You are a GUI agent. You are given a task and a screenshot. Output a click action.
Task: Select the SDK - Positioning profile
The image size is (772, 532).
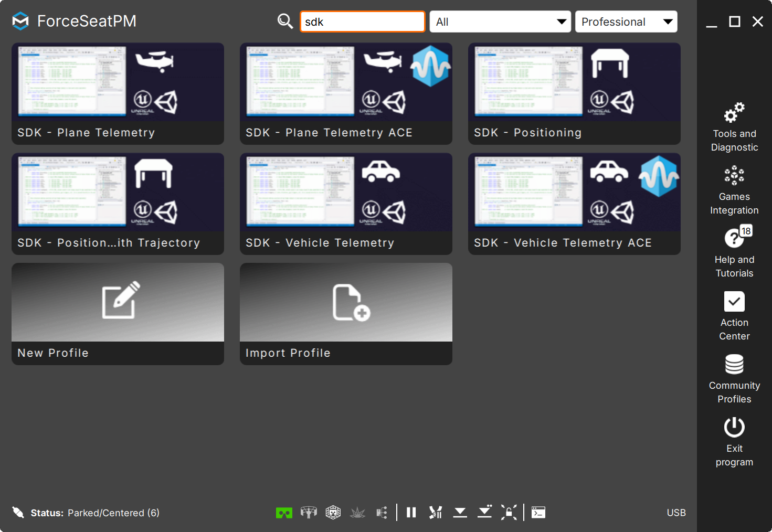[574, 93]
